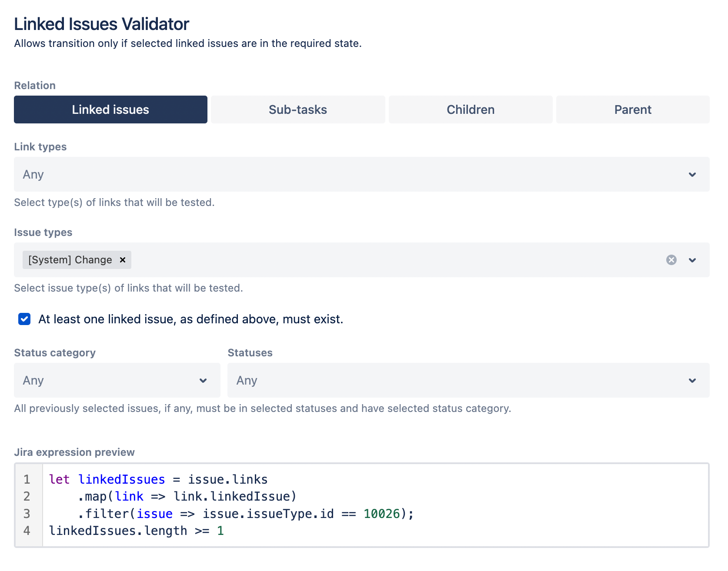The image size is (728, 571).
Task: Choose the Parent relation
Action: pyautogui.click(x=632, y=110)
